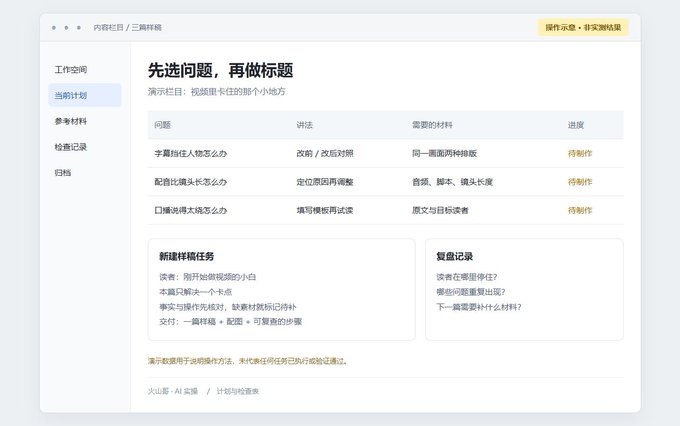The width and height of the screenshot is (680, 426).
Task: Click the cell 音频、脚本、镜头长度
Action: [x=452, y=182]
